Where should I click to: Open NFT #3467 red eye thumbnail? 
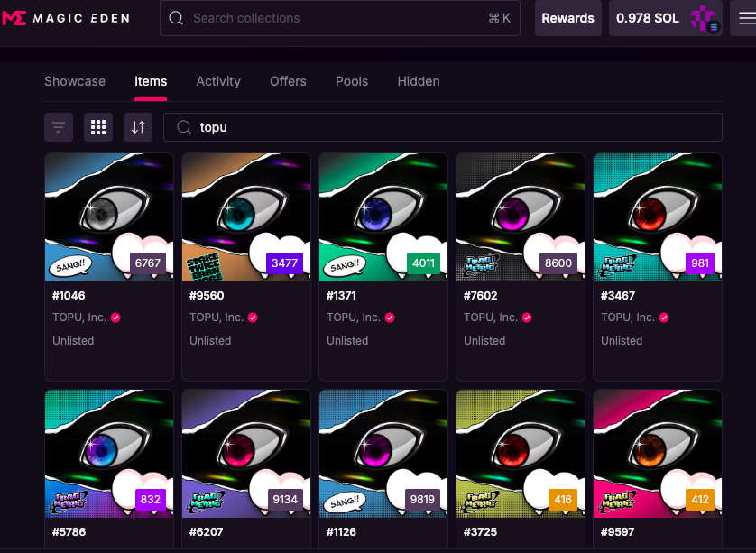coord(657,217)
